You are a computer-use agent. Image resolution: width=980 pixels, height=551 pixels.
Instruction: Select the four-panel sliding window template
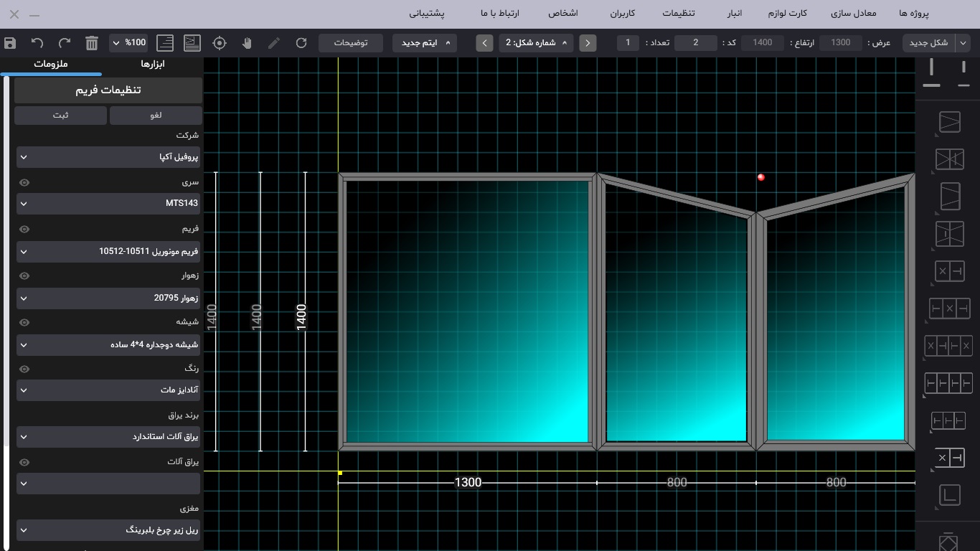tap(948, 383)
